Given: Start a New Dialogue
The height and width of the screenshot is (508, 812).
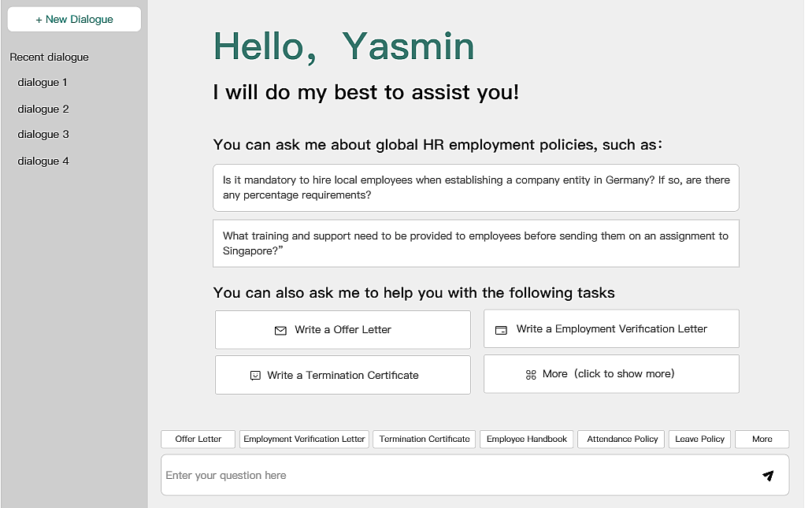Looking at the screenshot, I should point(74,20).
